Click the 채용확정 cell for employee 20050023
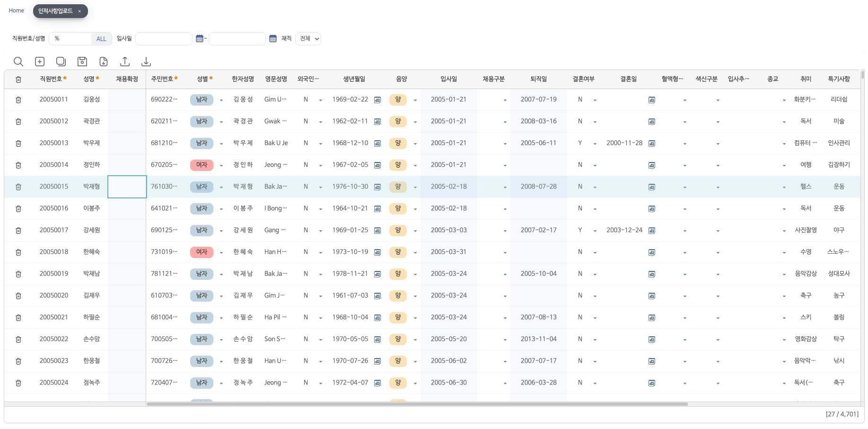 (127, 361)
